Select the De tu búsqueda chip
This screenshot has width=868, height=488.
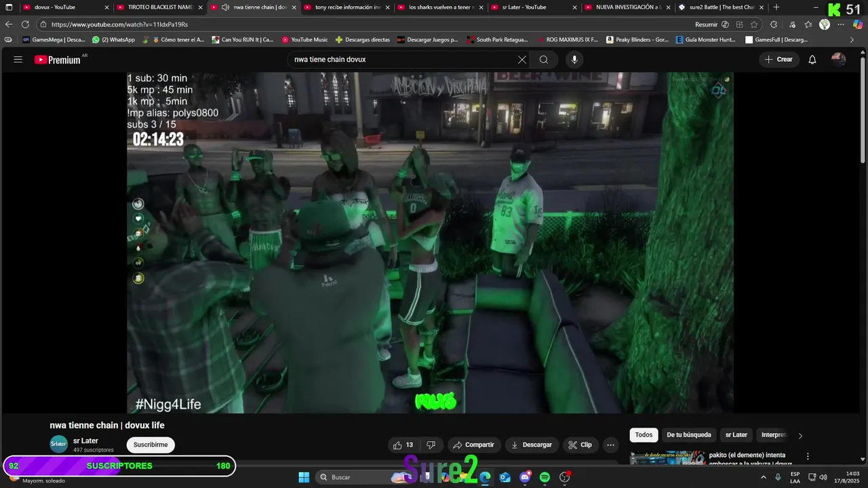point(689,435)
